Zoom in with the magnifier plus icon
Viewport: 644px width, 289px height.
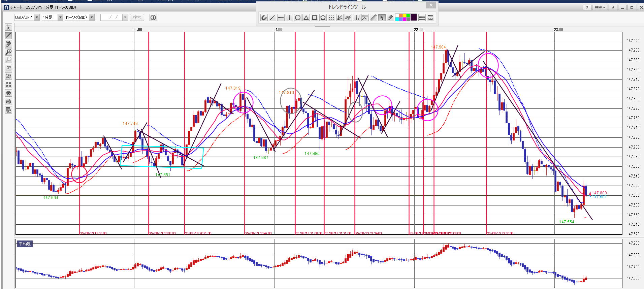point(8,52)
